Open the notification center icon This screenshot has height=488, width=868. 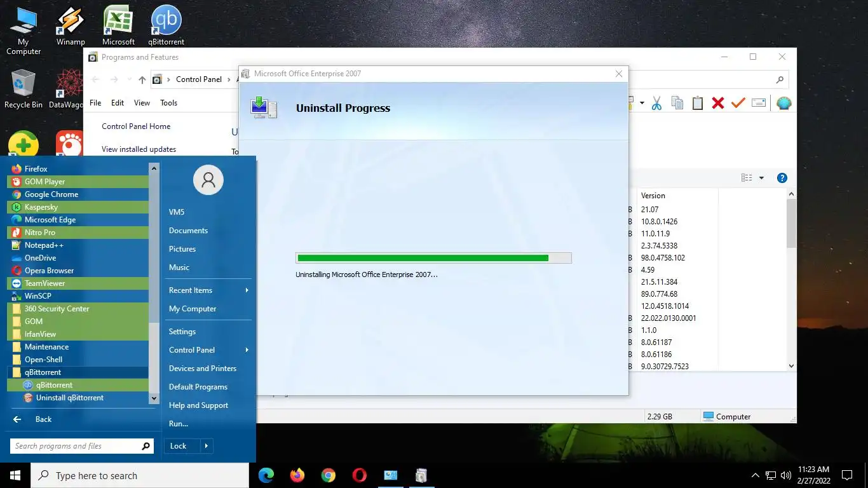point(847,475)
